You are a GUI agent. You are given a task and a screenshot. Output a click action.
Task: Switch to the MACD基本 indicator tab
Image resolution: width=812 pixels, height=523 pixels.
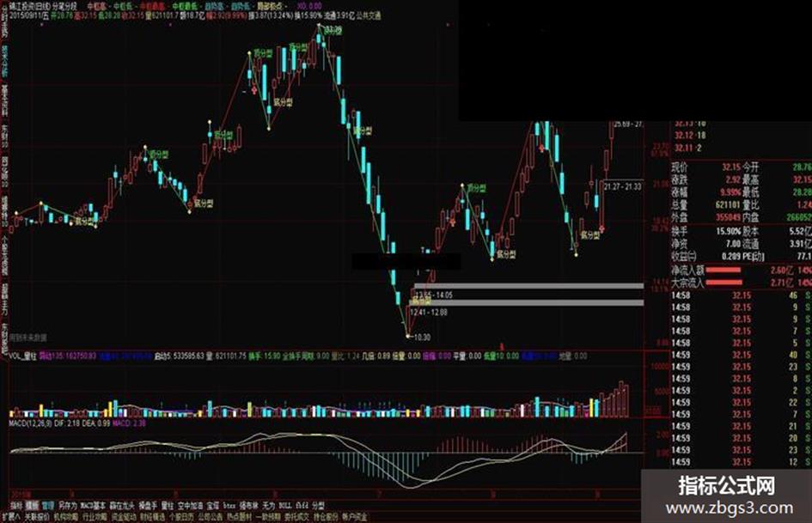pyautogui.click(x=93, y=506)
